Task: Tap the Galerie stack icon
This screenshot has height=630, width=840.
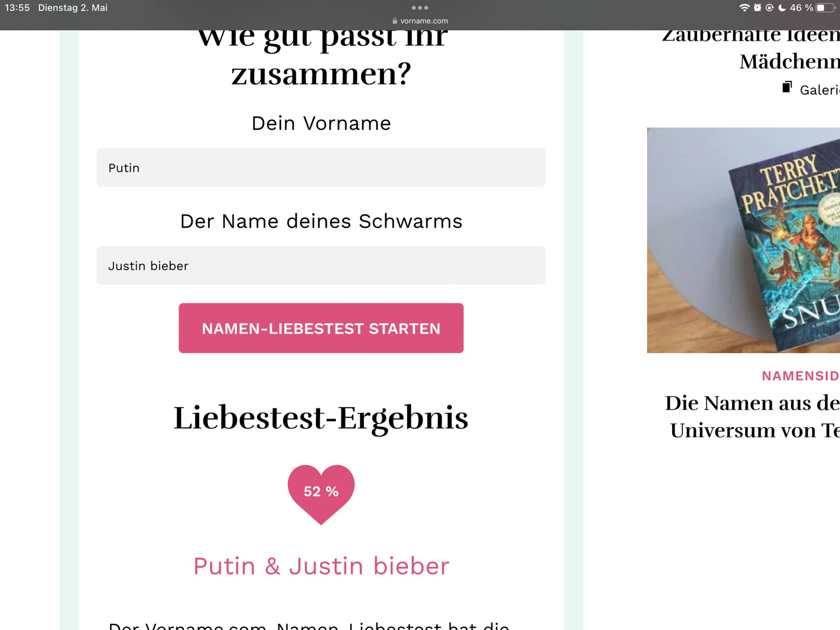Action: [x=787, y=87]
